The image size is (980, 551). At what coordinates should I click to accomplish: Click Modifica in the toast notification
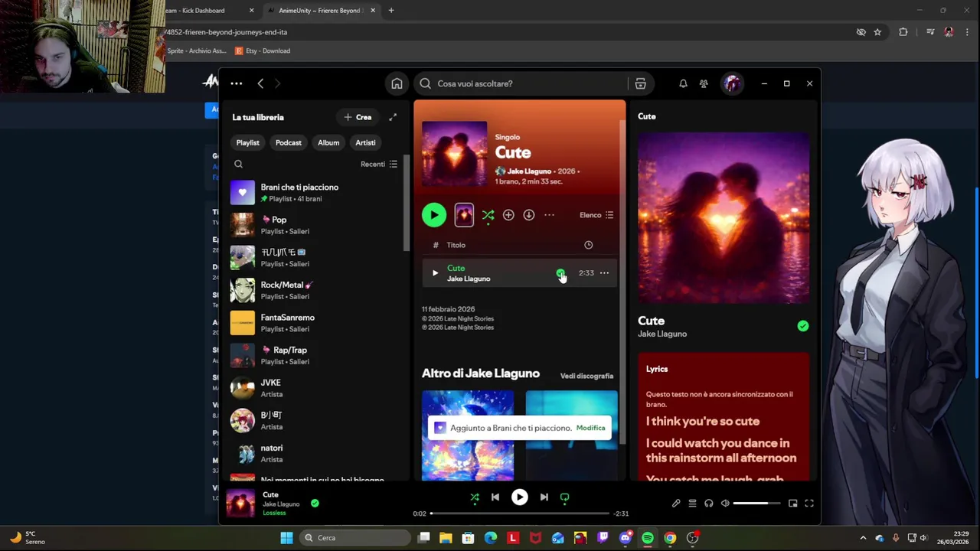coord(590,428)
